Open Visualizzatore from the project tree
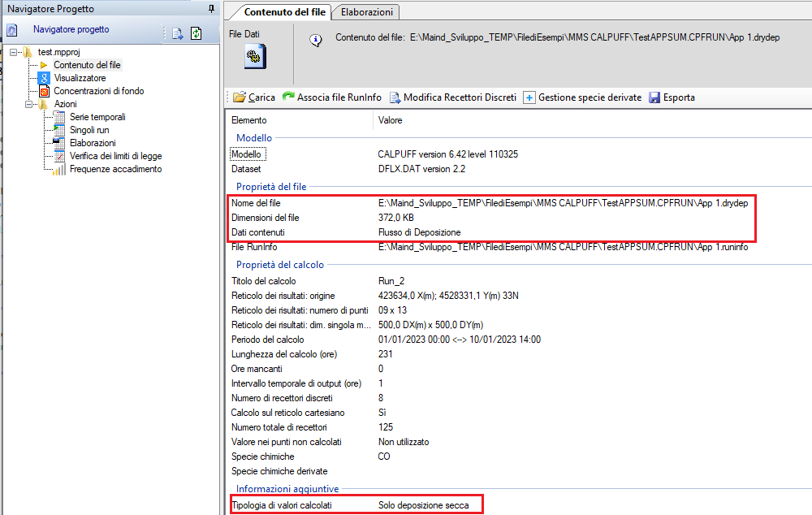Image resolution: width=812 pixels, height=515 pixels. coord(79,78)
